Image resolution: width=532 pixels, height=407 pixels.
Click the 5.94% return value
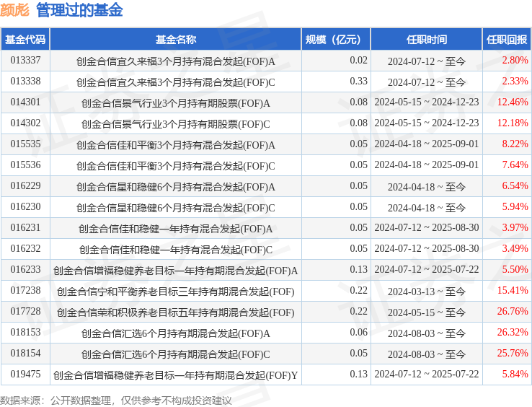tap(515, 207)
